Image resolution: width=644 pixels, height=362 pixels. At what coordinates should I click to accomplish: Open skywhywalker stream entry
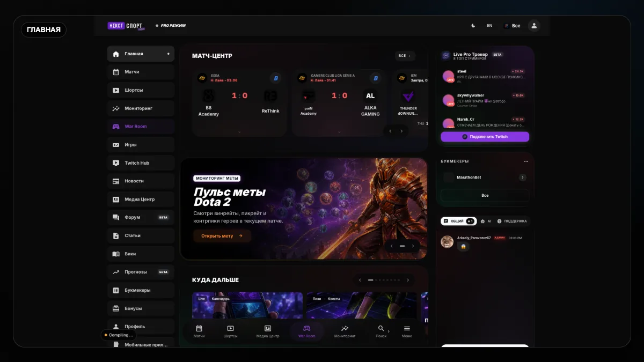tap(485, 100)
